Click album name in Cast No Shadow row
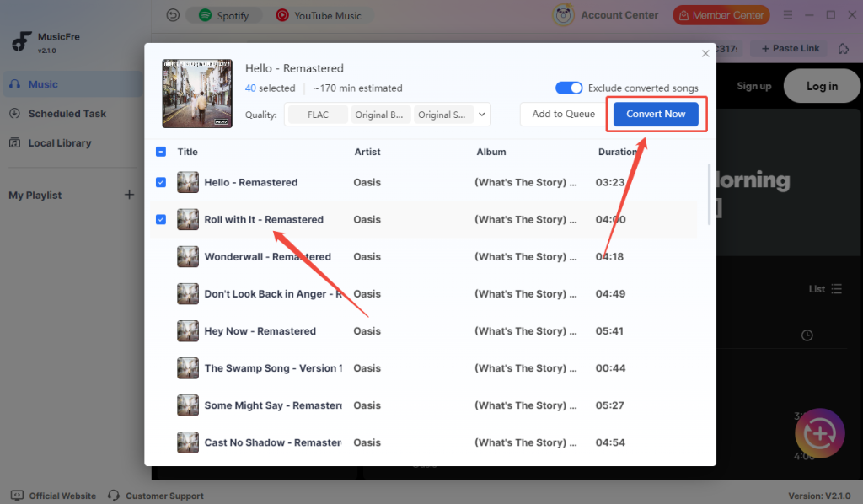863x504 pixels. 526,442
